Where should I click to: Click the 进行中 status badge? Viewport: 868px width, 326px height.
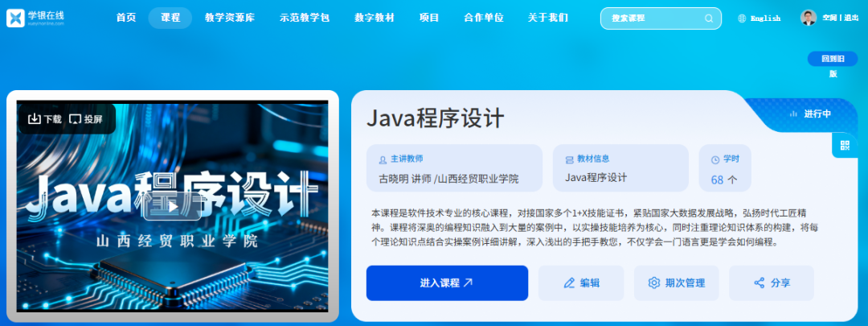click(x=810, y=113)
